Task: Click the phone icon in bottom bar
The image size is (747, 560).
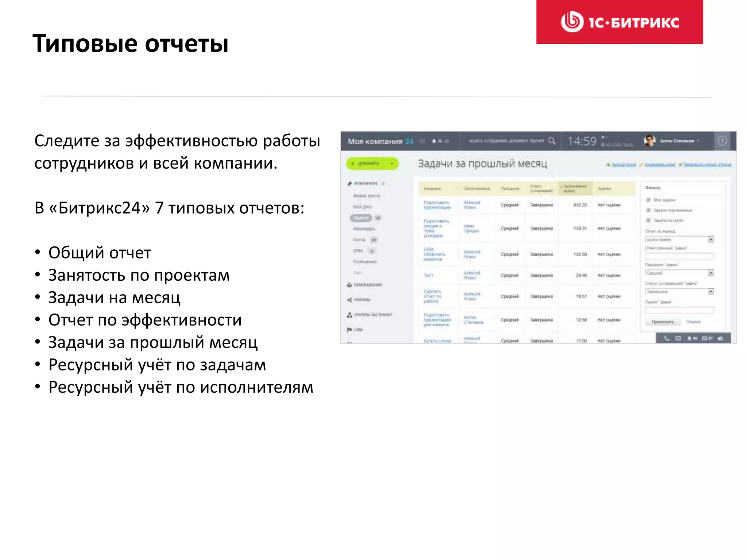Action: coord(667,338)
